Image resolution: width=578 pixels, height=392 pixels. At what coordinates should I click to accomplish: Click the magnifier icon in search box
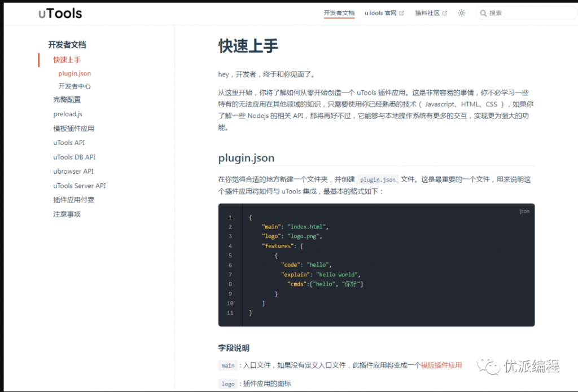(x=483, y=13)
